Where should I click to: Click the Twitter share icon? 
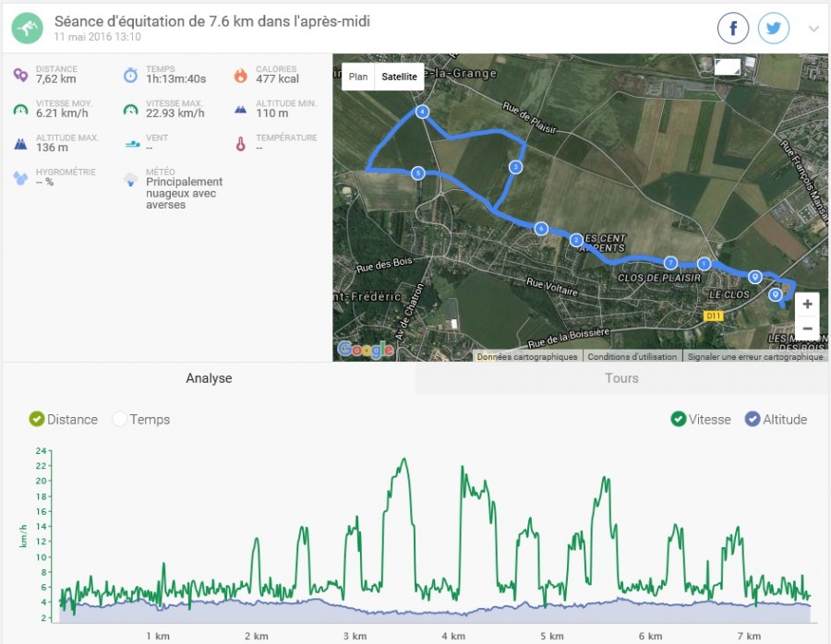(774, 28)
